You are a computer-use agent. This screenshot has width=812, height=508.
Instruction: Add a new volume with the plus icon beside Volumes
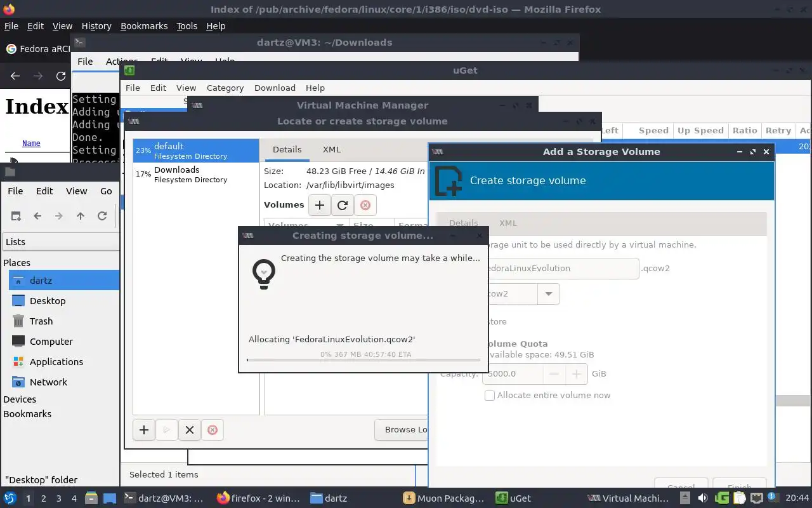click(320, 205)
